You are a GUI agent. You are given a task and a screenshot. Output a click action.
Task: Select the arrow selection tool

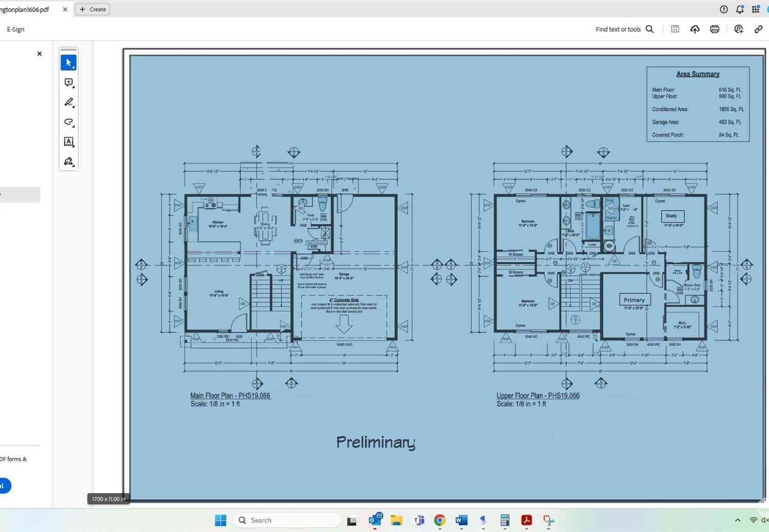coord(69,63)
